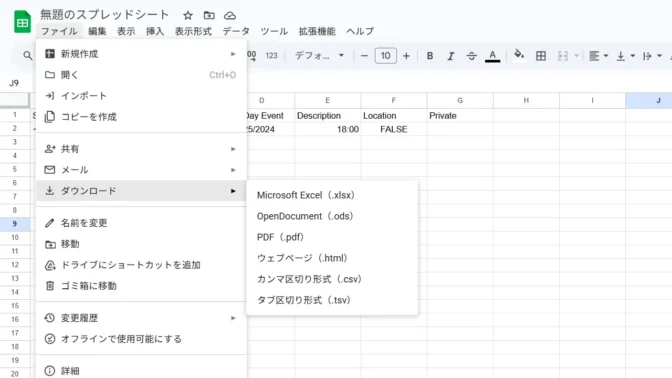Click the 123 number format button
The height and width of the screenshot is (378, 672).
pos(271,56)
